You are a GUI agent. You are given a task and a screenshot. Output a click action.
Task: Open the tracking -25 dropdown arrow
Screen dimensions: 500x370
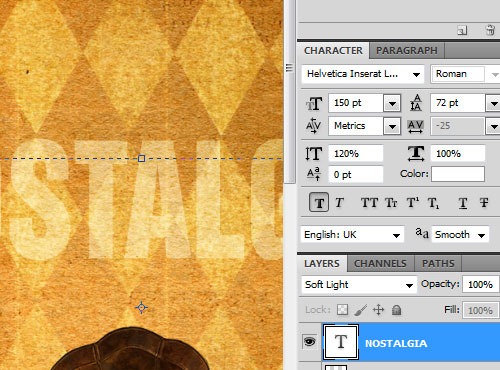point(493,126)
